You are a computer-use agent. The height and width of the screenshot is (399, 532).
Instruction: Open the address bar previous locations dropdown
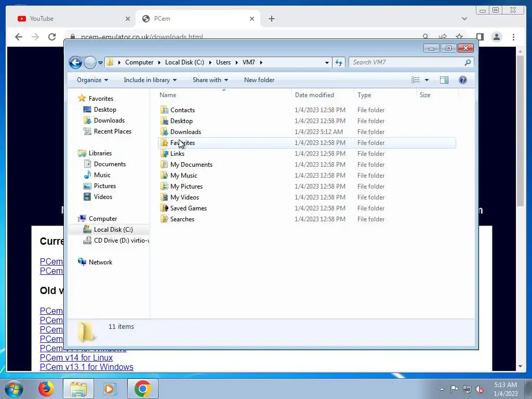(x=327, y=62)
